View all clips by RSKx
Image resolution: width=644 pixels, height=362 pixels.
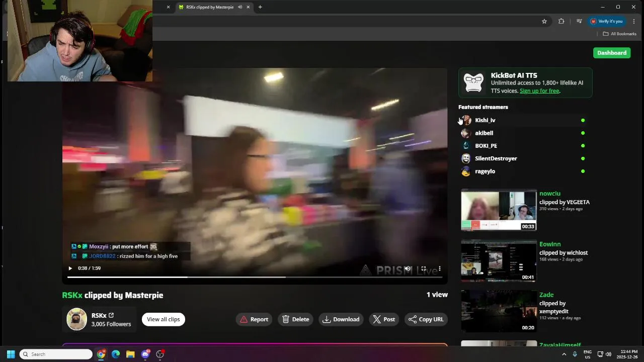coord(164,319)
